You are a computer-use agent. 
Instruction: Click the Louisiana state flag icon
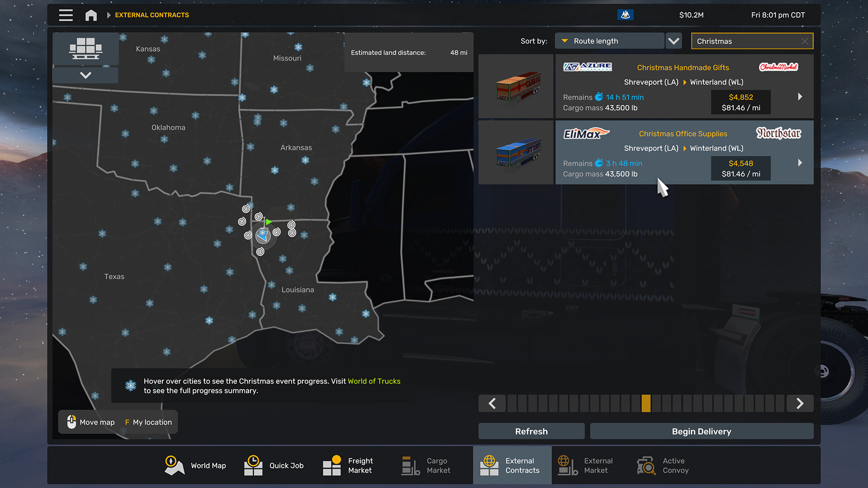pyautogui.click(x=625, y=15)
